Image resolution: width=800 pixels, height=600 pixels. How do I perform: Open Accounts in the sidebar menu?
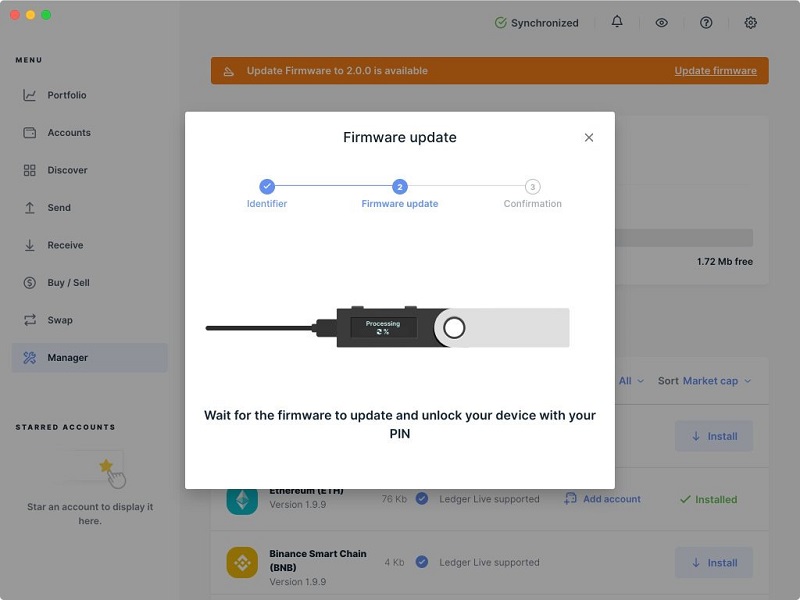coord(89,133)
